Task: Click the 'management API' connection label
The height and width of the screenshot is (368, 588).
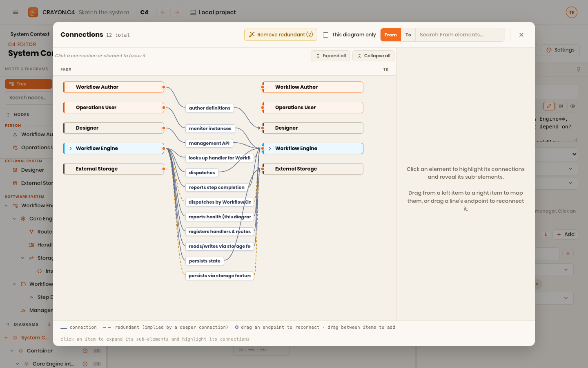Action: click(x=209, y=143)
